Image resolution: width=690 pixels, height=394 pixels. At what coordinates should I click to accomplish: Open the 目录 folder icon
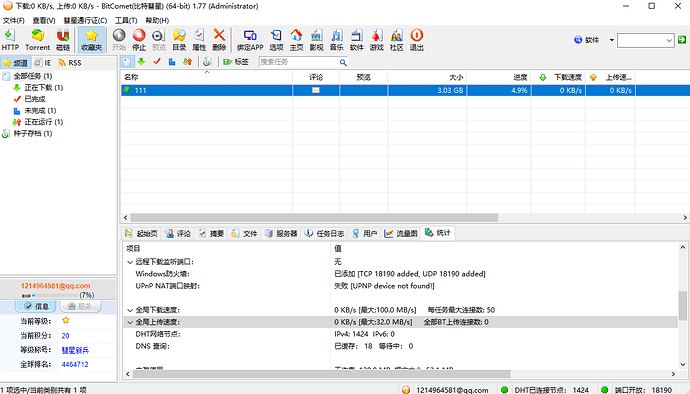tap(179, 40)
